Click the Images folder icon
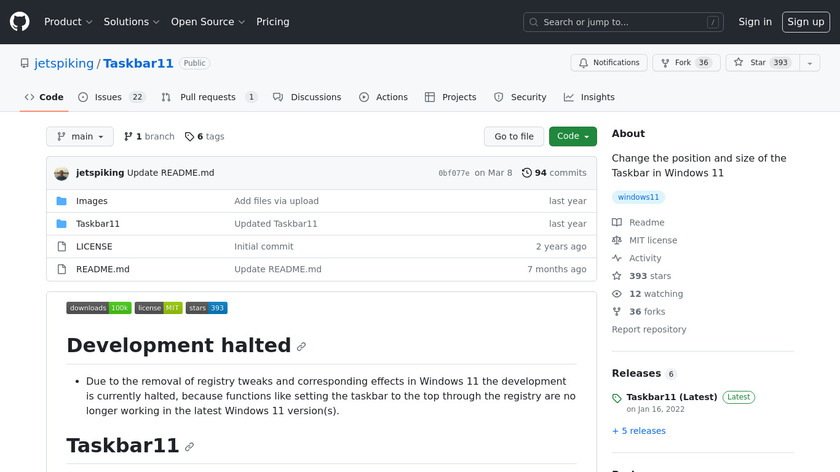Screen dimensions: 840x472 click(x=62, y=201)
